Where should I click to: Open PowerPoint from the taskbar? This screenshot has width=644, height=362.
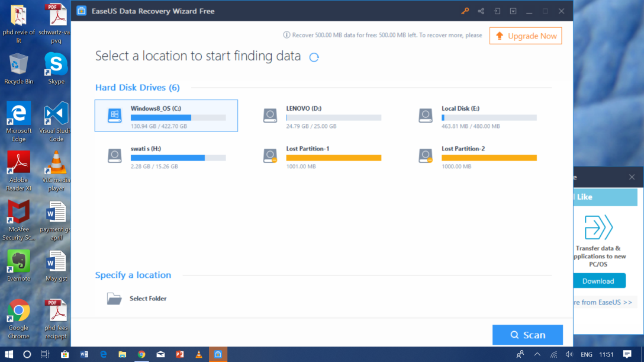[179, 354]
